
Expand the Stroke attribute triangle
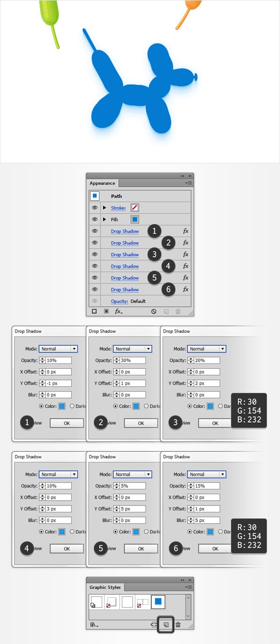[105, 208]
